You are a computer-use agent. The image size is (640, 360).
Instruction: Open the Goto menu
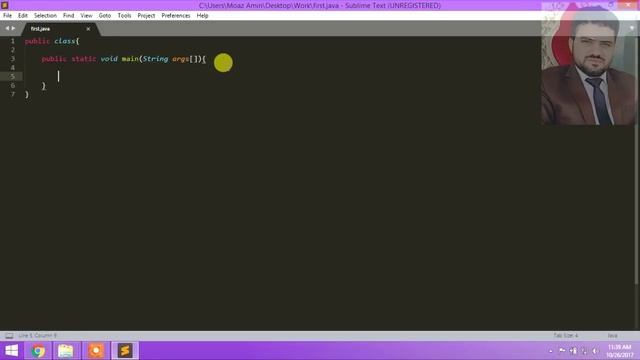click(104, 16)
